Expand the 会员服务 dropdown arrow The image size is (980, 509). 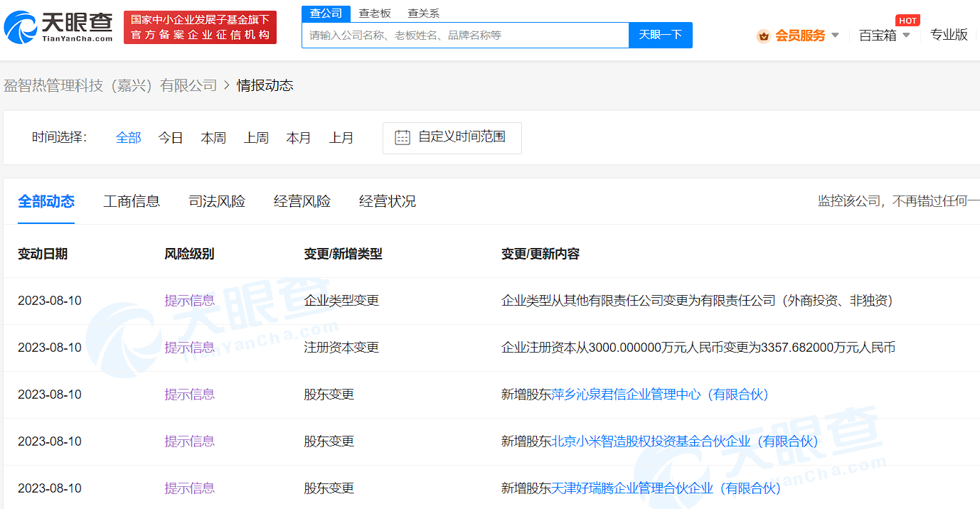pyautogui.click(x=835, y=36)
